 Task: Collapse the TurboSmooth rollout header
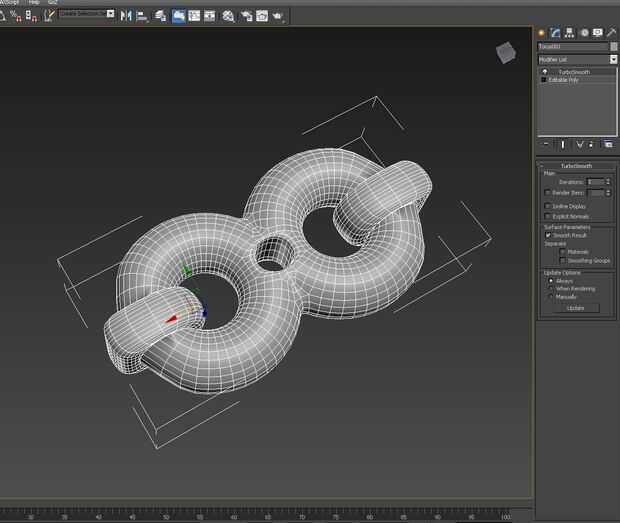575,165
